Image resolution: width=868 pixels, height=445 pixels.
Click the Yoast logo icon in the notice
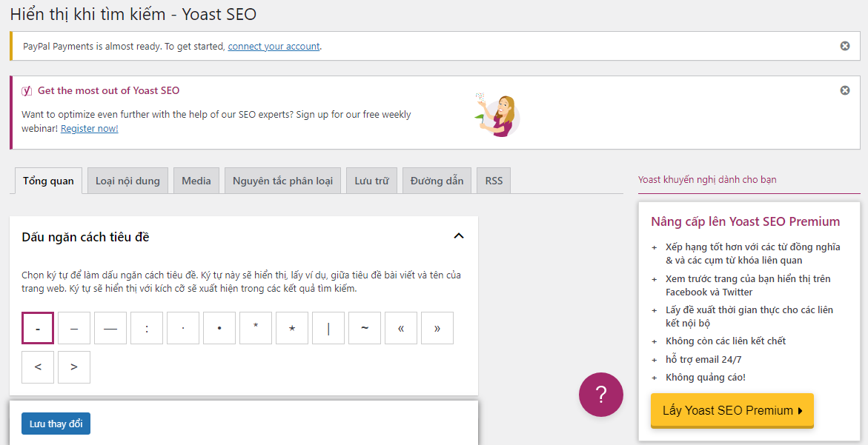(x=27, y=91)
